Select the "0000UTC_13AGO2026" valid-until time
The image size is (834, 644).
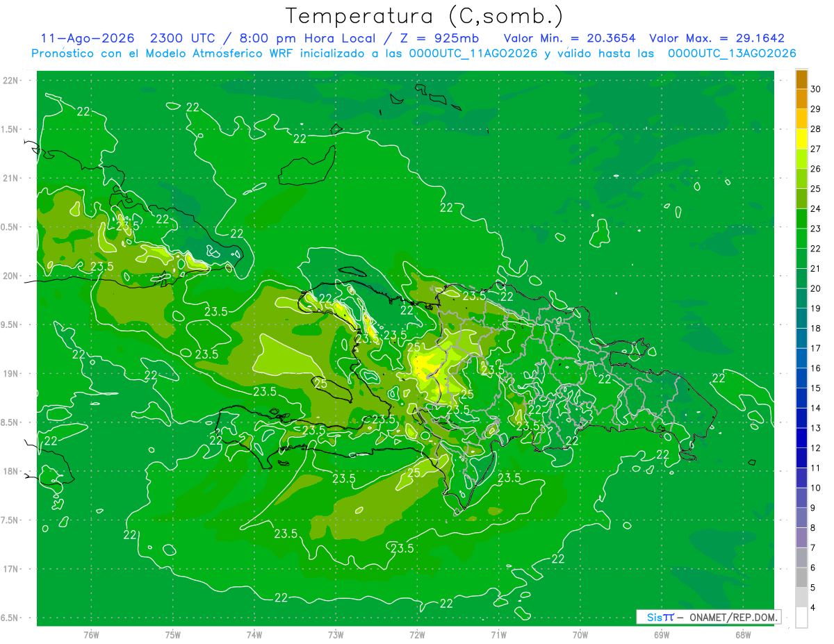(732, 53)
